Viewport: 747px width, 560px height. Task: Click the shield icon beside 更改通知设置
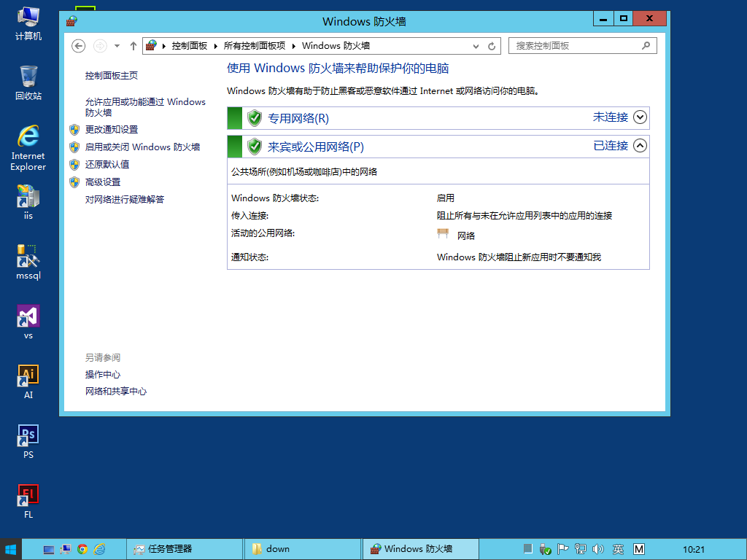click(74, 130)
